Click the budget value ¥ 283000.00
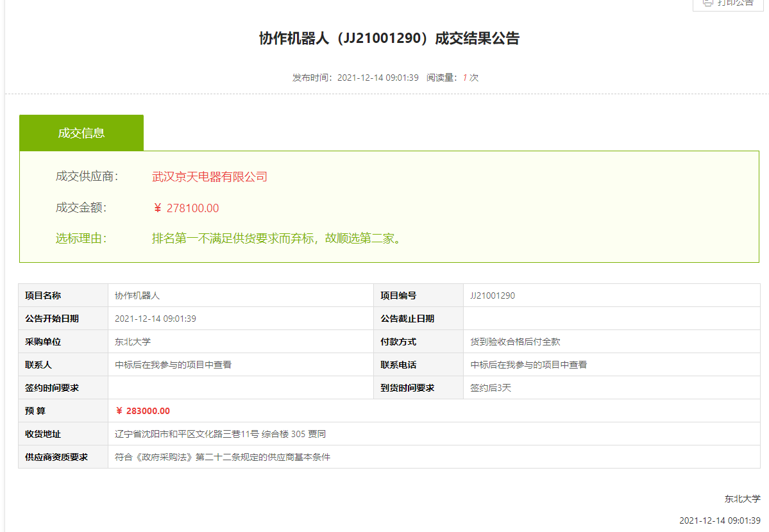Screen dimensions: 769x532 143,411
